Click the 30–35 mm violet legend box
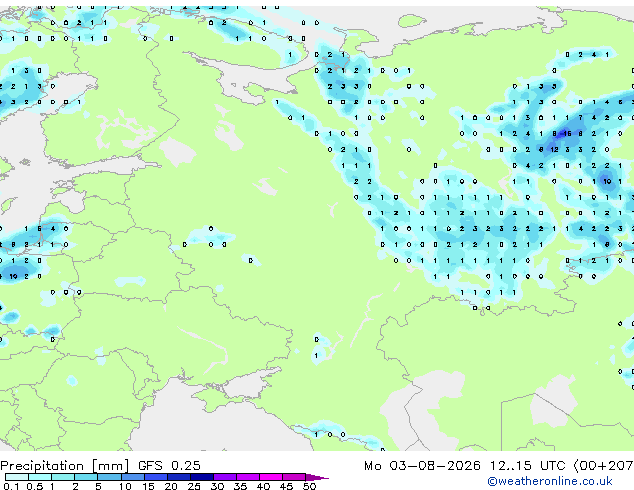Viewport: 634px width, 490px height. click(x=224, y=477)
